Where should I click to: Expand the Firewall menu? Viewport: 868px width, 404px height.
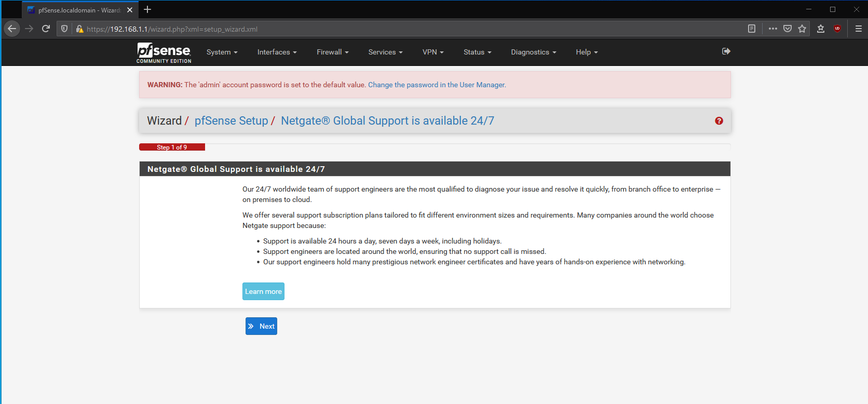pyautogui.click(x=332, y=52)
